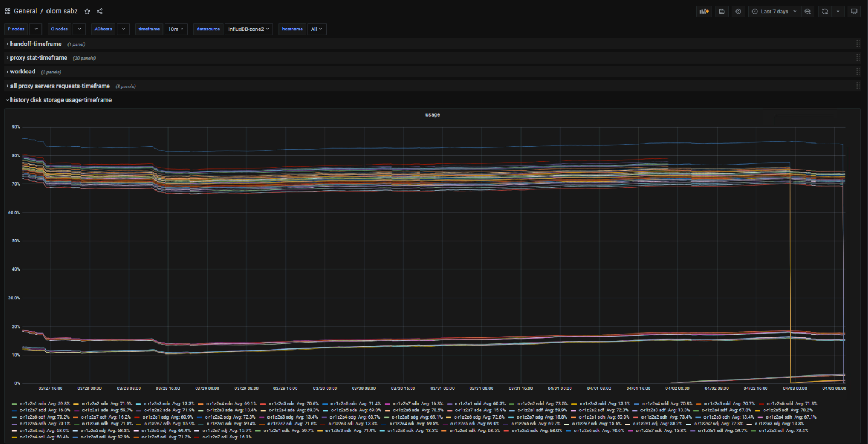Open dashboard settings gear
Screen dimensions: 868x444
[x=738, y=12]
